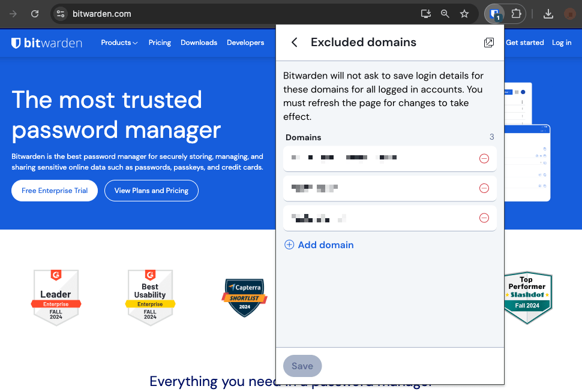Open the zoom magnifier in the address bar
The height and width of the screenshot is (392, 582).
pos(445,13)
